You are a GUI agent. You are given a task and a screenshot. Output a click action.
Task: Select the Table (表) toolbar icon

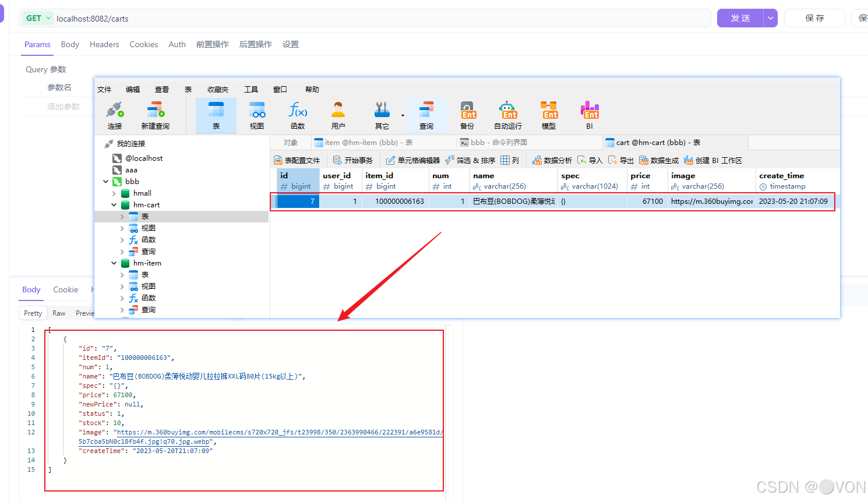click(216, 115)
